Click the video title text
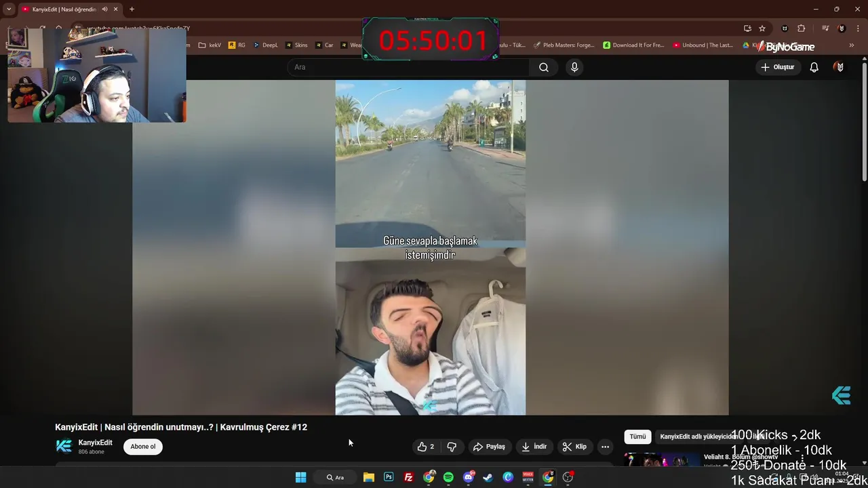 pos(181,427)
